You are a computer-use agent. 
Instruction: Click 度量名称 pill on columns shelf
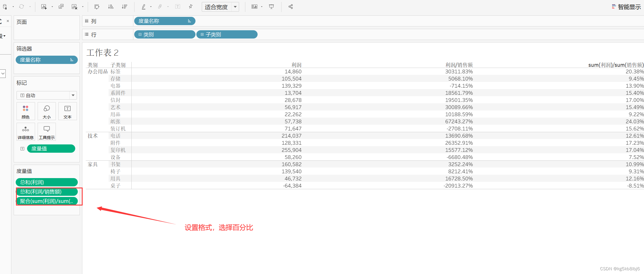click(164, 21)
